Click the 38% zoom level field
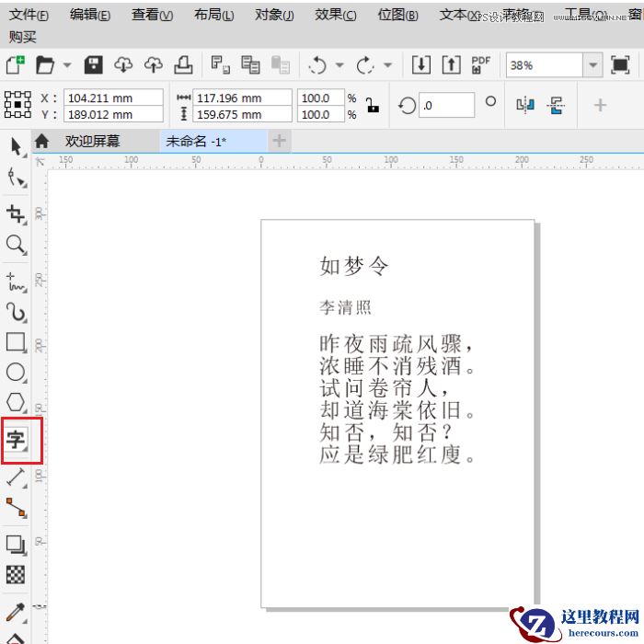Image resolution: width=644 pixels, height=644 pixels. pos(545,65)
